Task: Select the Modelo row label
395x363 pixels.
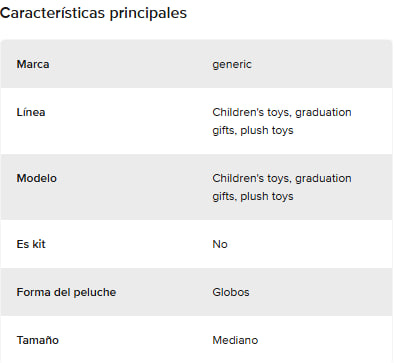Action: pyautogui.click(x=37, y=178)
